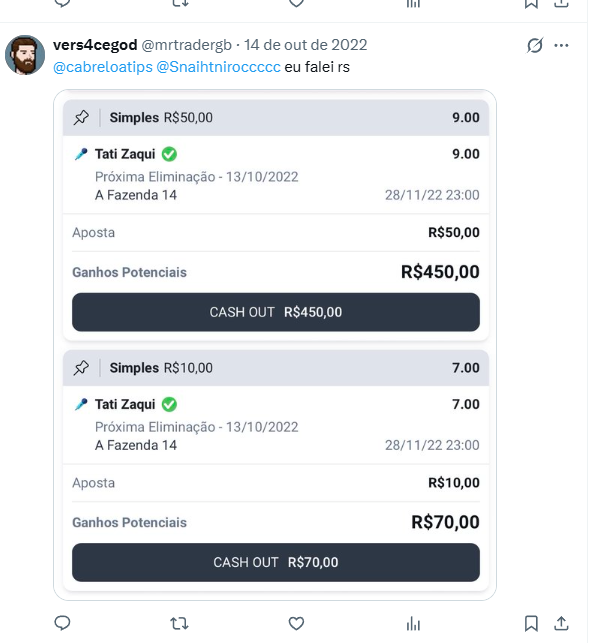
Task: Share the vers4cegod tweet
Action: (561, 623)
